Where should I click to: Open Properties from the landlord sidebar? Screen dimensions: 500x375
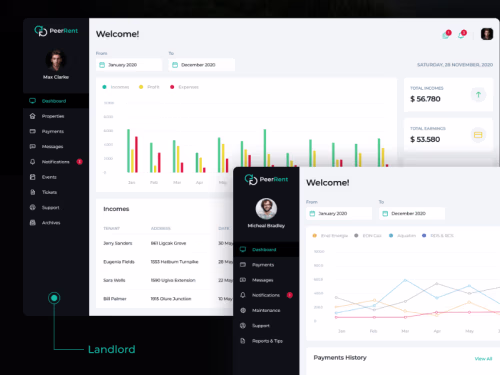pos(53,116)
